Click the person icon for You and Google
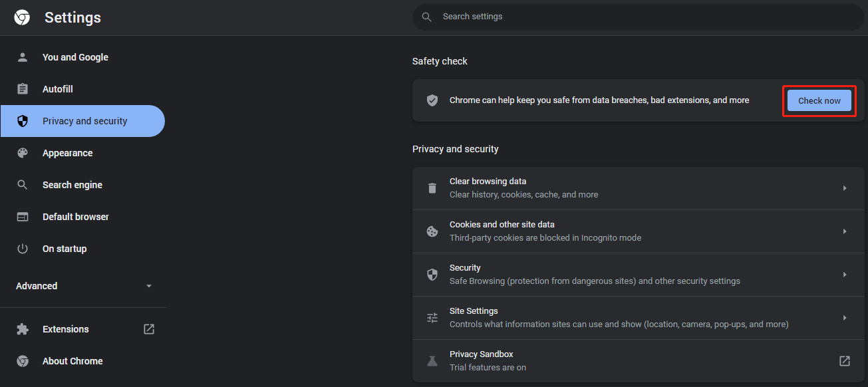 (x=23, y=57)
